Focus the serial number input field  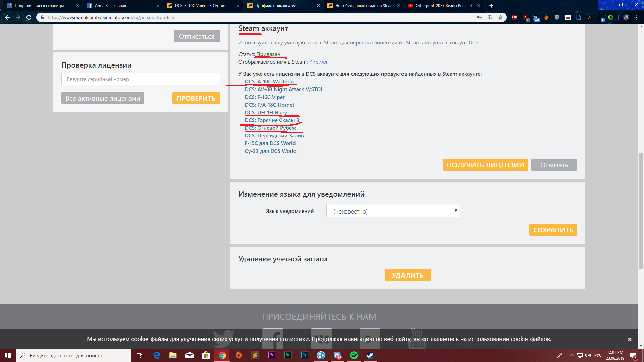click(141, 79)
